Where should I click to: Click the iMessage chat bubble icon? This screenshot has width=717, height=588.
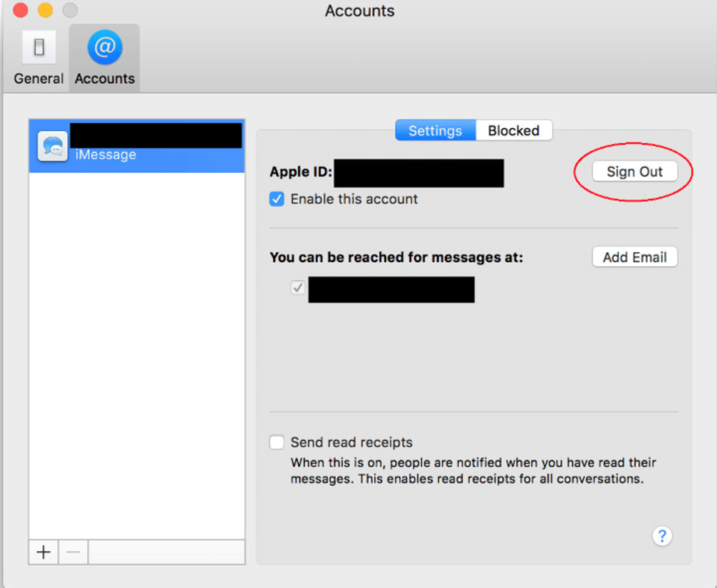point(52,146)
